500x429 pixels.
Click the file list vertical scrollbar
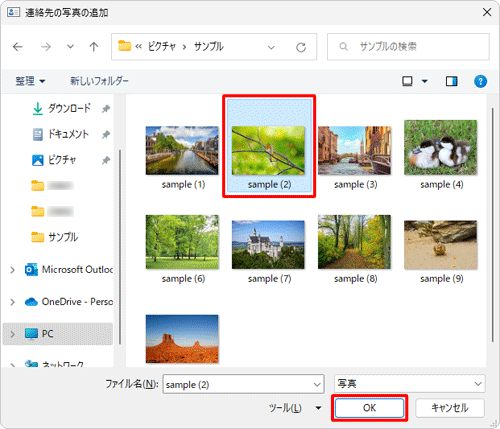click(x=493, y=225)
